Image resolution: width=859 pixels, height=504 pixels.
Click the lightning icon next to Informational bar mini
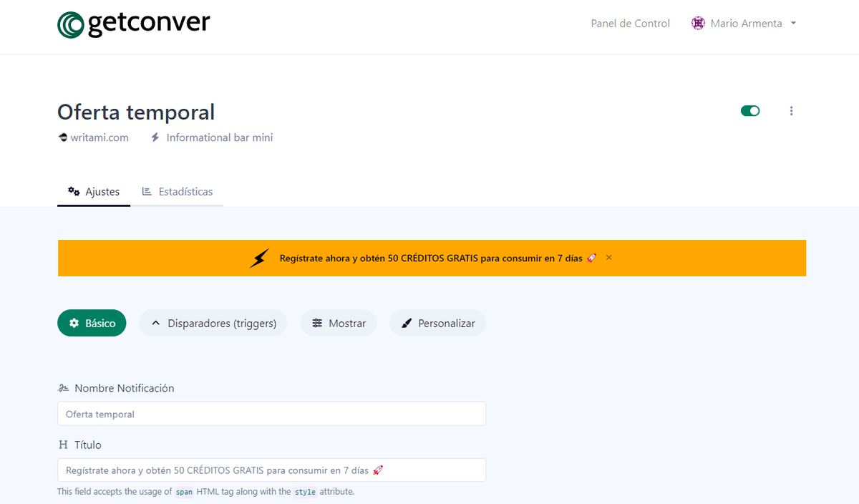click(155, 137)
